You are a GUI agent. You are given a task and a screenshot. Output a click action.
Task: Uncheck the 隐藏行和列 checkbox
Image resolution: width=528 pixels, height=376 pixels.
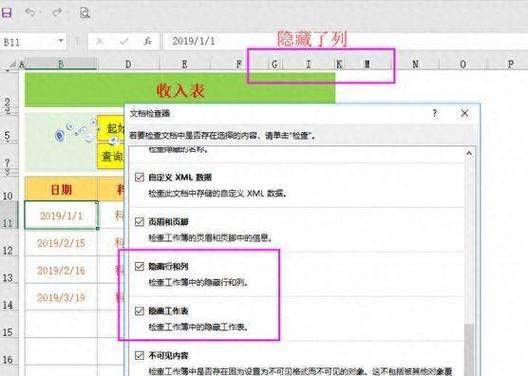139,266
